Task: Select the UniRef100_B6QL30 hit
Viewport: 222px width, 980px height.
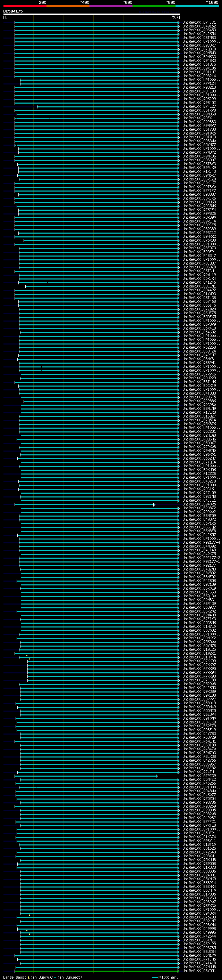Action: pyautogui.click(x=199, y=596)
